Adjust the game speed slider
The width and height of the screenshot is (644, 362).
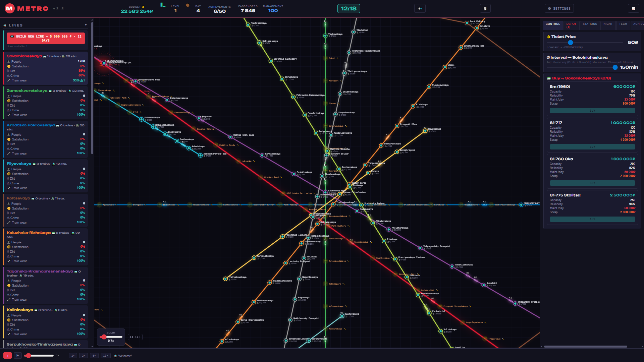click(x=39, y=356)
